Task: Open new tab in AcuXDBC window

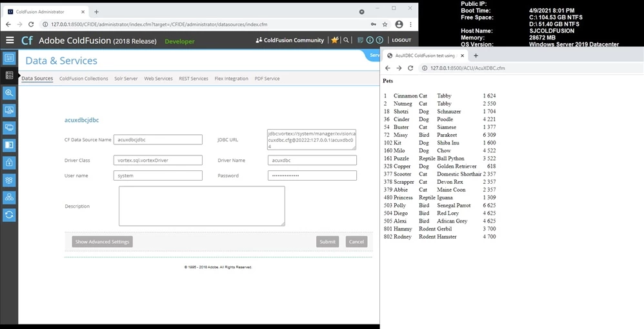Action: click(476, 55)
